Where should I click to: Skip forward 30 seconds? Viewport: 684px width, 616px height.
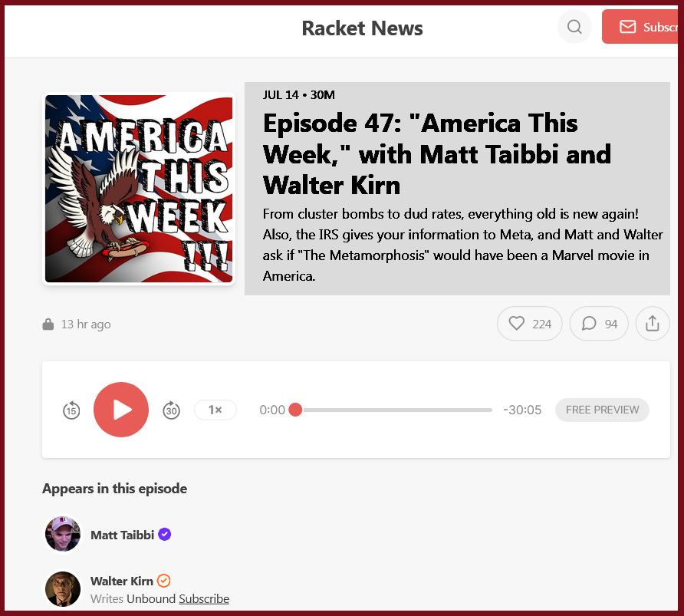point(172,410)
